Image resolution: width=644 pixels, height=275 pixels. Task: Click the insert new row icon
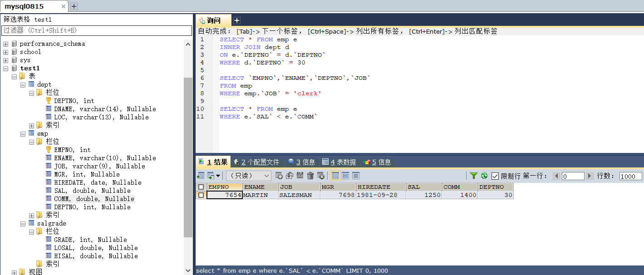point(279,176)
